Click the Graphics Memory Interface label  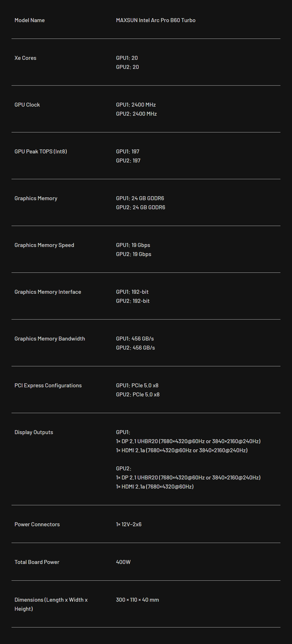(x=48, y=292)
